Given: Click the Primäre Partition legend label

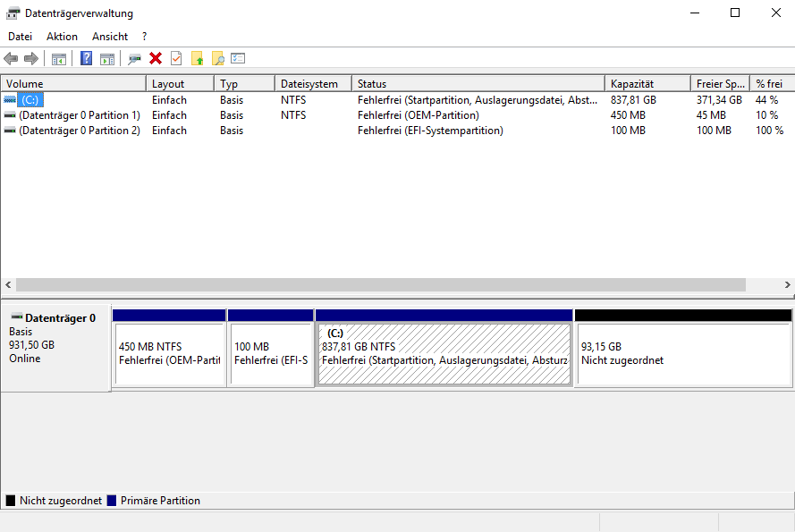Looking at the screenshot, I should 160,501.
